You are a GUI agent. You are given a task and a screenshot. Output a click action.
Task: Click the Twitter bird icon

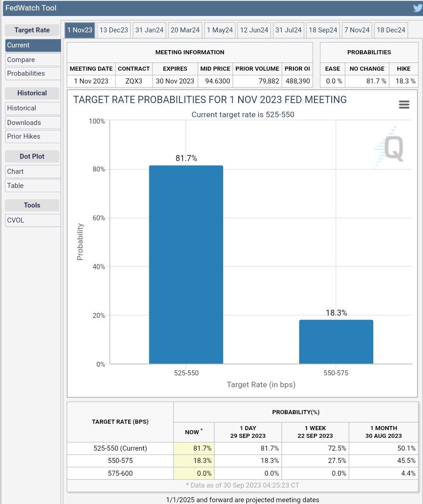(x=418, y=8)
